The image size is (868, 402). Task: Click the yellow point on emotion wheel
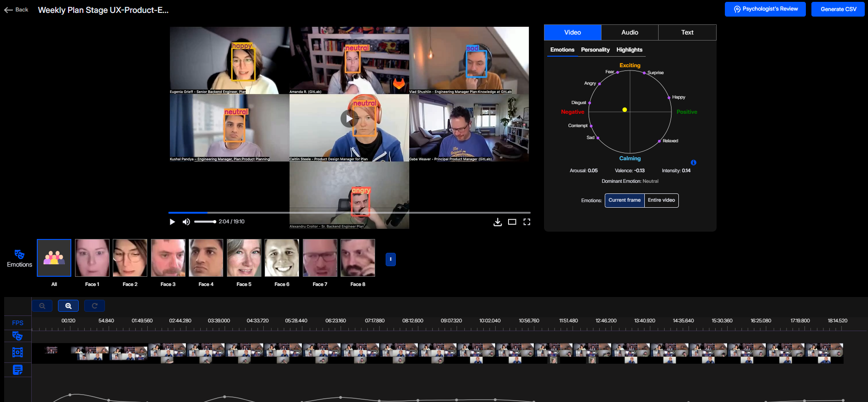(625, 110)
